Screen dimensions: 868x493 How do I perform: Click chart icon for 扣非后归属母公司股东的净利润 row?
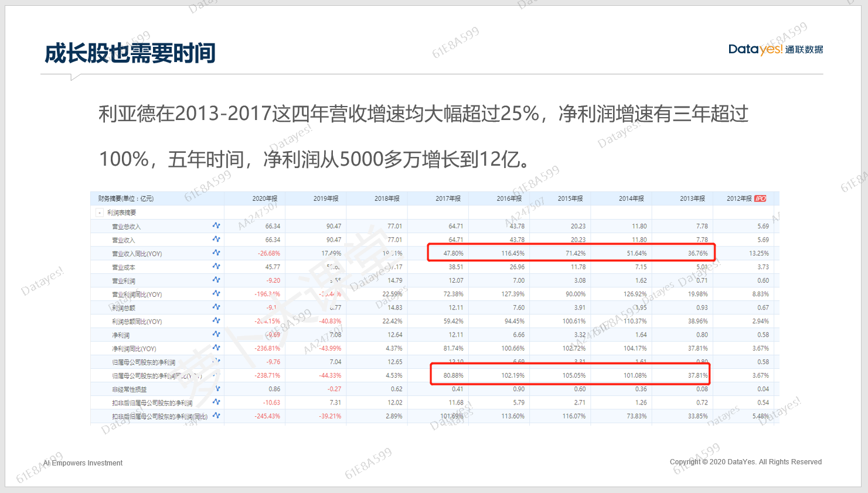coord(216,402)
